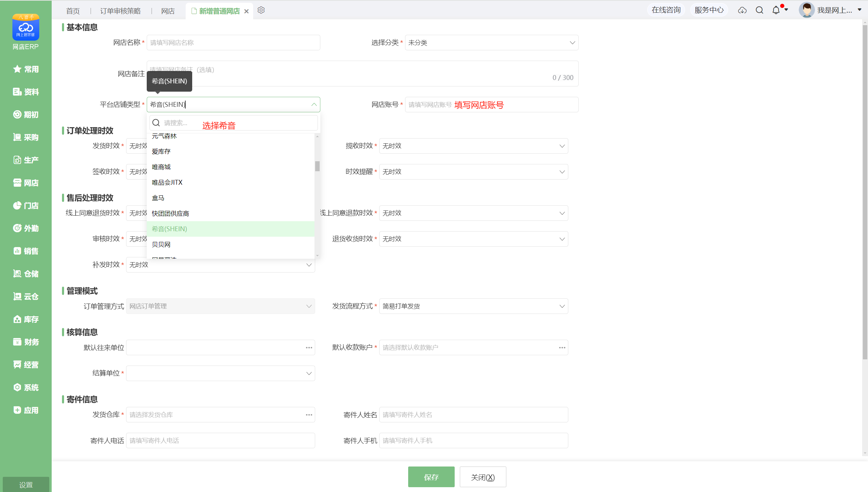The height and width of the screenshot is (492, 868).
Task: Switch to the 订单审核策略 tab
Action: 121,11
